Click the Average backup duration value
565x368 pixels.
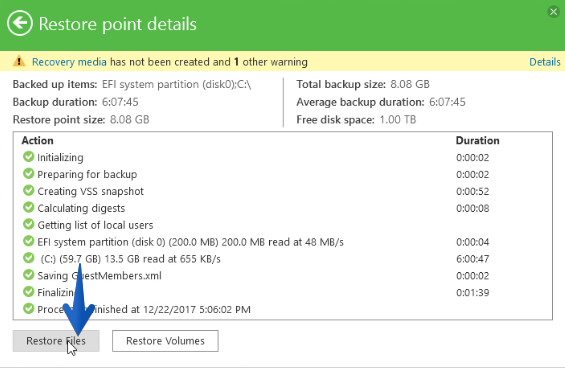point(447,102)
